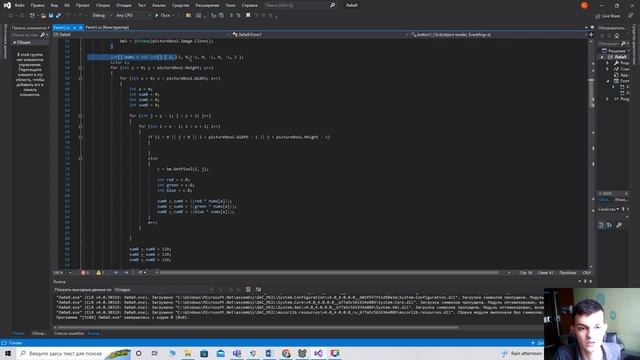Click the Open File folder icon
640x360 pixels.
(43, 16)
